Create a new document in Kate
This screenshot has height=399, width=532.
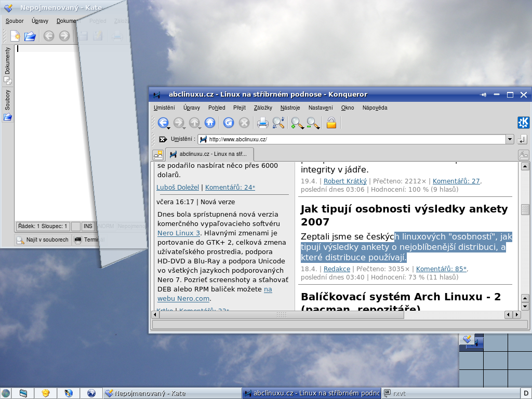click(x=15, y=36)
